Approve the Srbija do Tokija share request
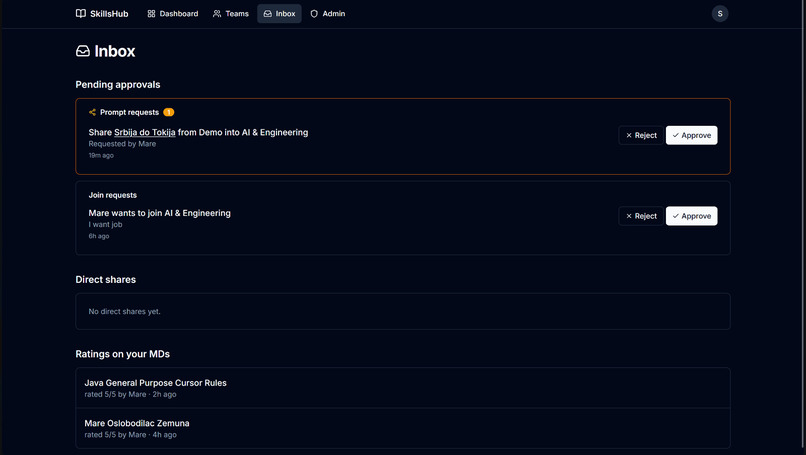 tap(691, 135)
